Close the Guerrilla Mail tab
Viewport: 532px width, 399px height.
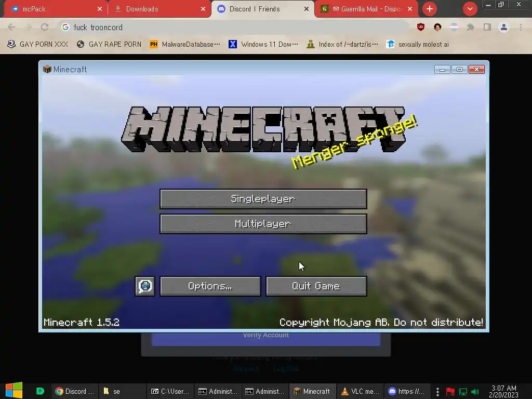410,9
